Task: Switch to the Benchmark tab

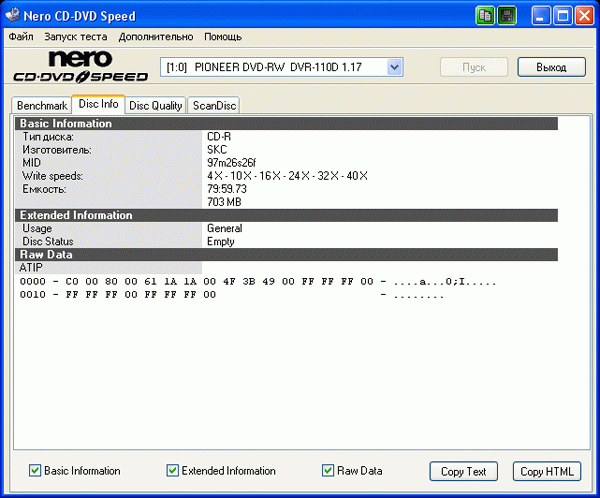Action: tap(42, 105)
